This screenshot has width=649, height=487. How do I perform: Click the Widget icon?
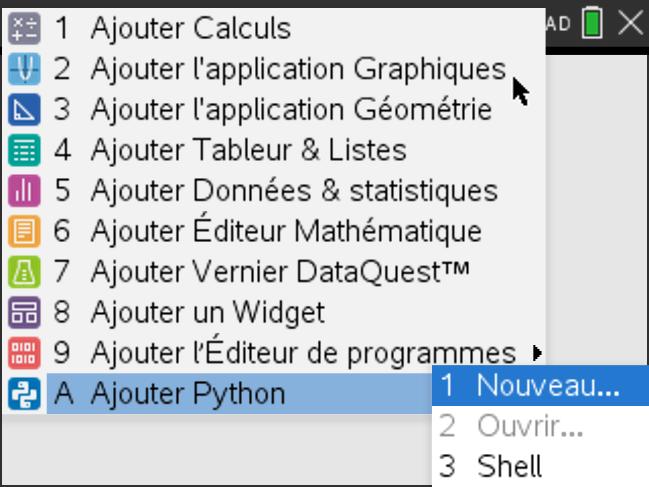click(22, 312)
